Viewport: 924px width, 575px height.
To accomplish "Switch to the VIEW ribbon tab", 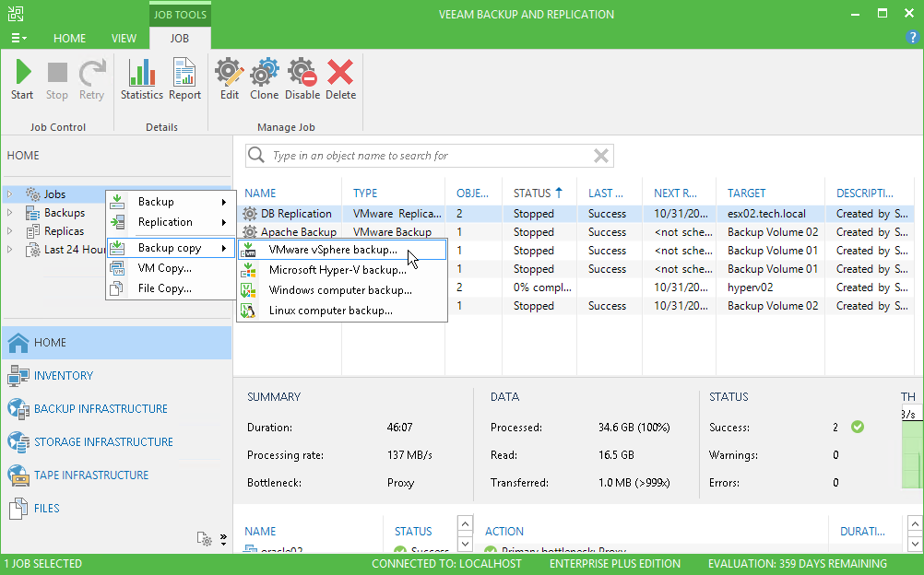I will (x=124, y=39).
